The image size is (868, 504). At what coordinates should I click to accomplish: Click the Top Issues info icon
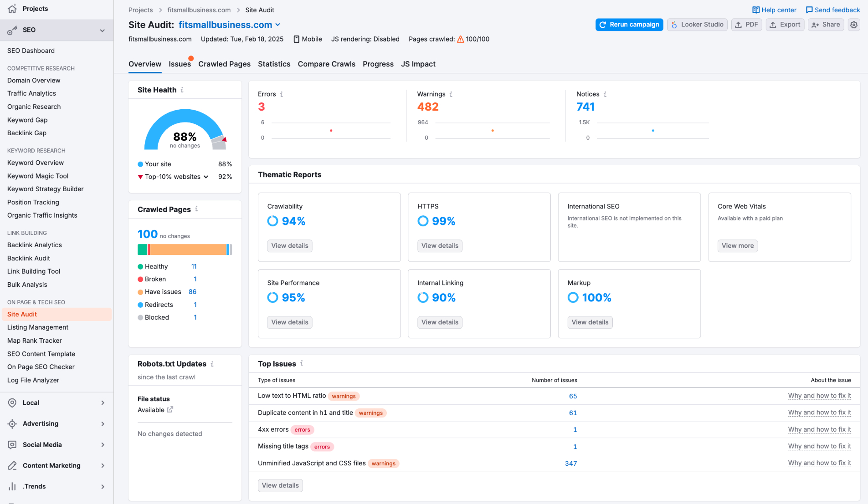point(302,363)
